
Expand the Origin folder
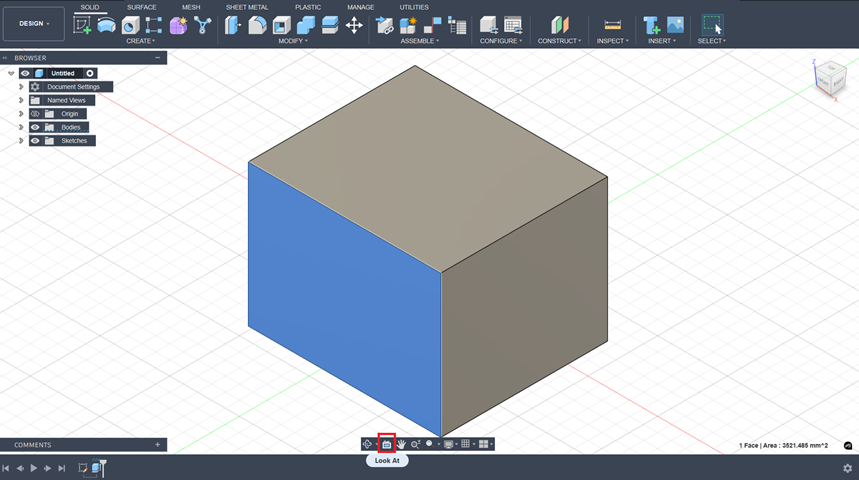coord(21,114)
